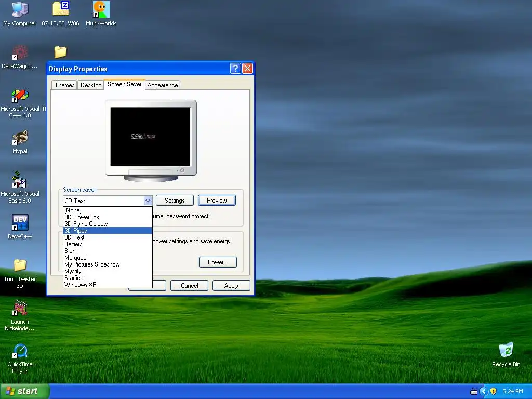Select the unnamed folder icon beside DataWagon
532x399 pixels.
pos(60,52)
